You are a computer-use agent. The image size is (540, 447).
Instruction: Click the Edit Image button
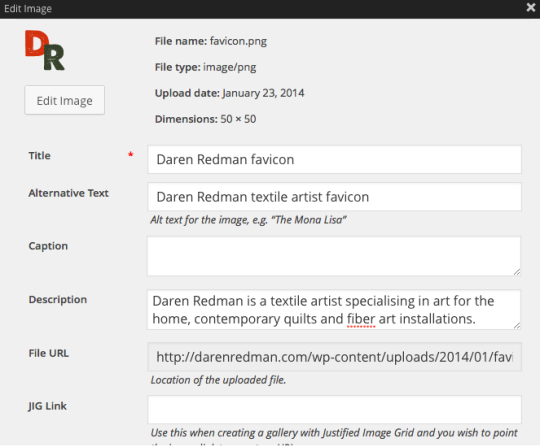point(64,100)
